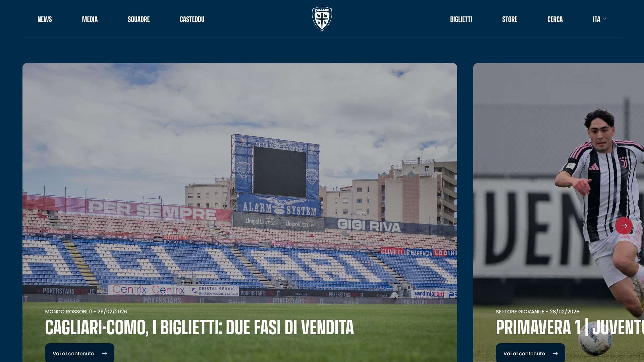The height and width of the screenshot is (362, 644).
Task: Click the Settore Giovanile category label
Action: [520, 312]
